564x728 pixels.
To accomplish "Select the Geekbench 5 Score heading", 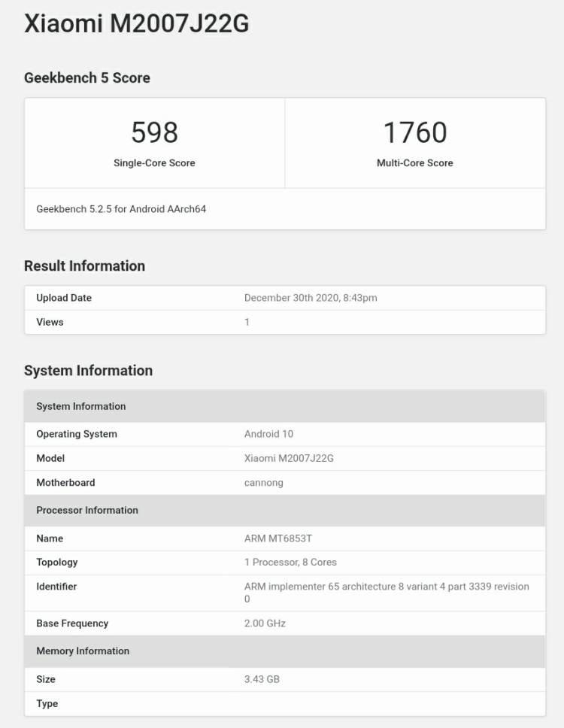I will click(87, 77).
